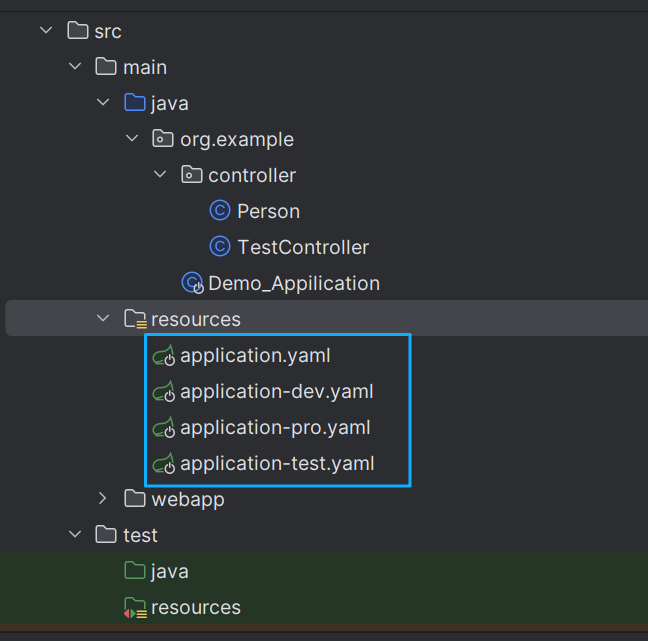Click the main resources root folder icon

click(x=136, y=319)
